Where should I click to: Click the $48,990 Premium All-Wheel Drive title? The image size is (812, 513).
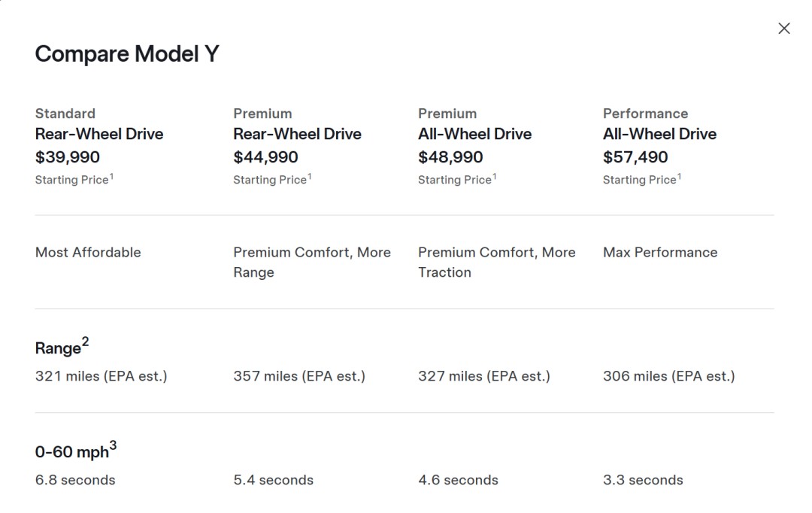pos(474,134)
